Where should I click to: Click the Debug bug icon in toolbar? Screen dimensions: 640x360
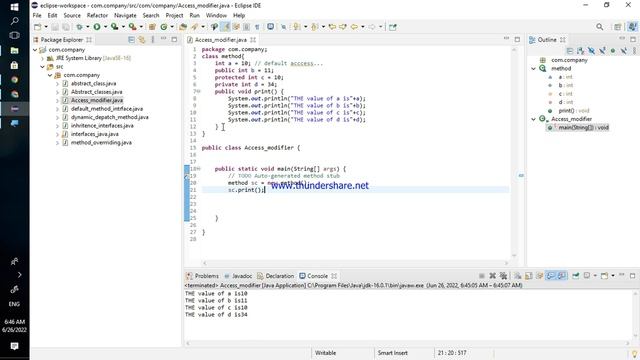[79, 27]
